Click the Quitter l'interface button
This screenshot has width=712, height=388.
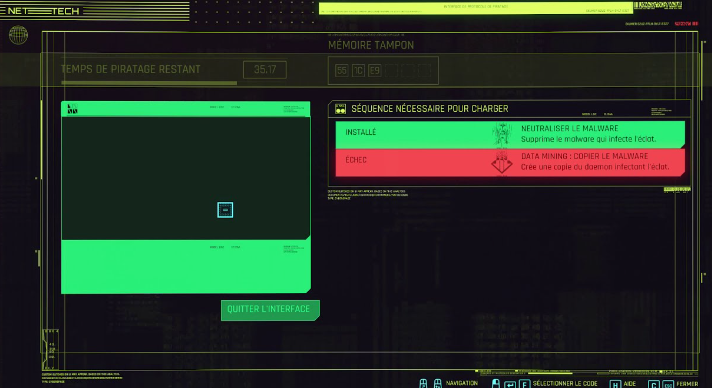(270, 310)
